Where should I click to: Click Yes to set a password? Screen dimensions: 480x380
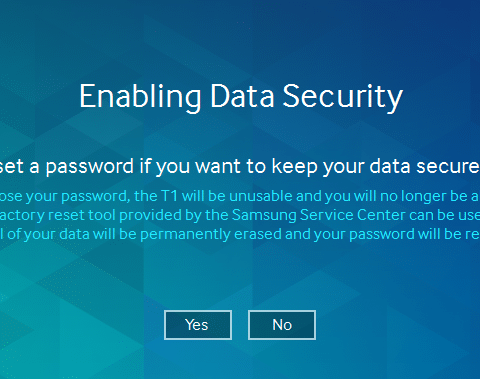(198, 325)
